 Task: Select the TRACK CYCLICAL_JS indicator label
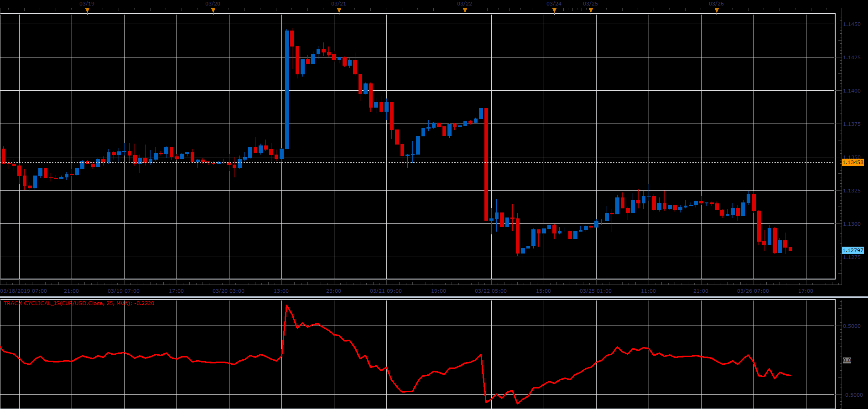[79, 303]
